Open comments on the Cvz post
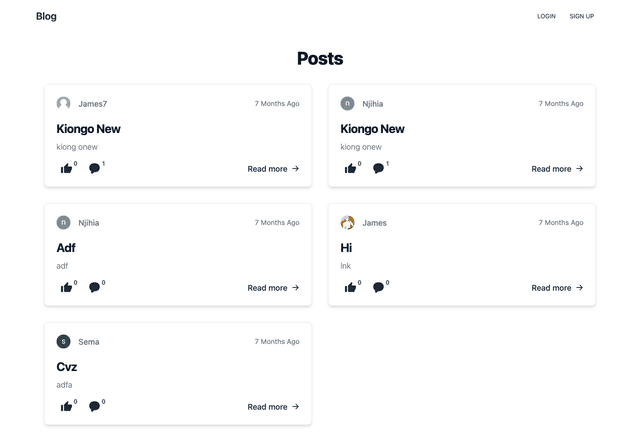Viewport: 640px width, 441px height. click(94, 406)
